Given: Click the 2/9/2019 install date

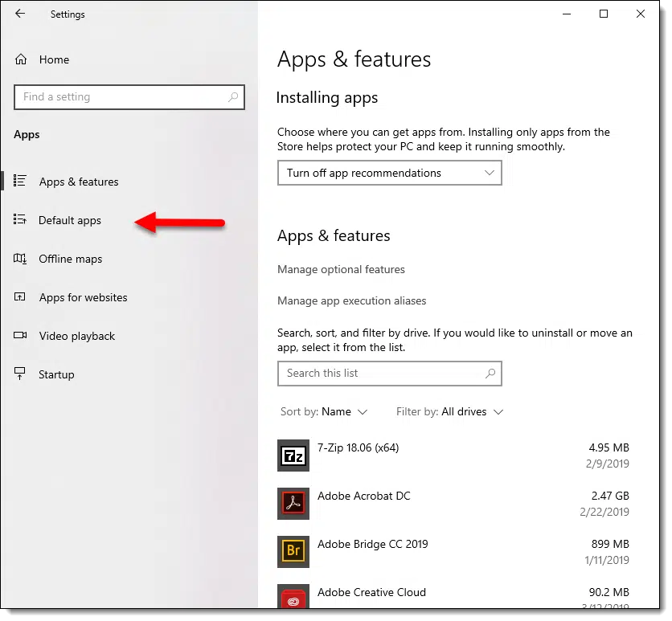Looking at the screenshot, I should [607, 464].
